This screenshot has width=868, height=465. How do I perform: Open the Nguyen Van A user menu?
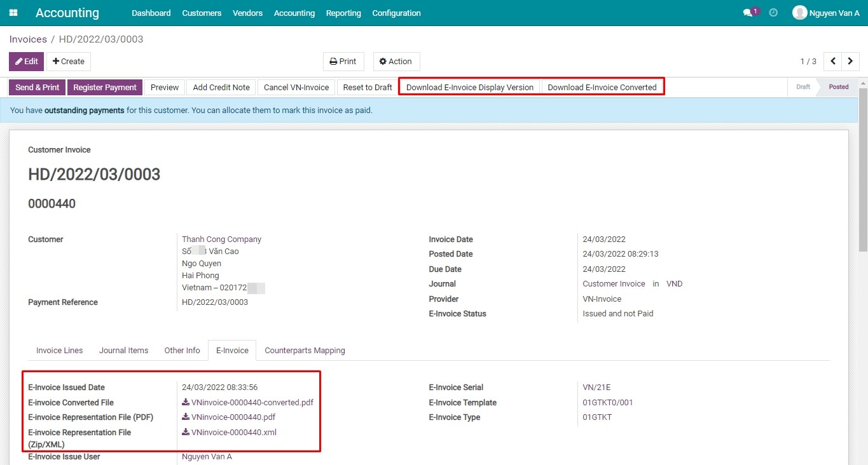(825, 11)
